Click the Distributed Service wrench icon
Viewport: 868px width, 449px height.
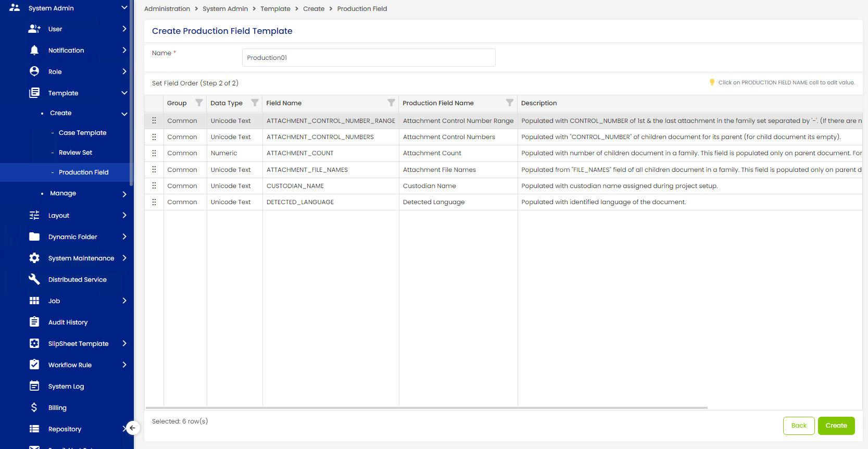(x=34, y=279)
